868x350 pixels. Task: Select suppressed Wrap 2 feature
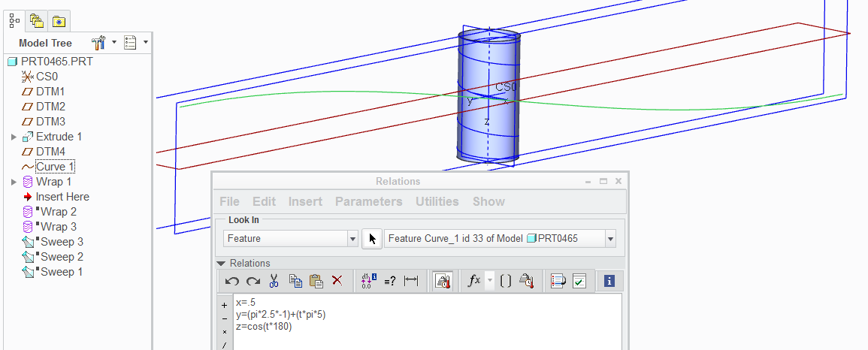[50, 212]
